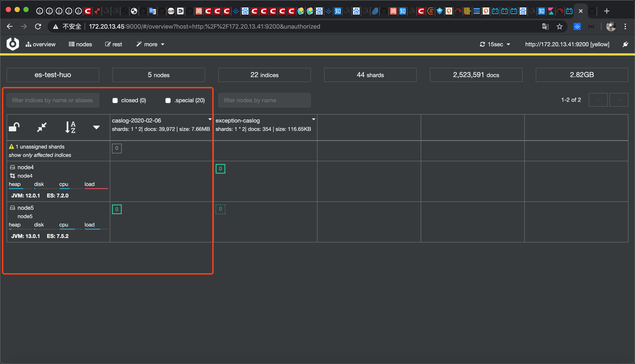Open the dropdown arrow next to sort icon

pos(96,127)
